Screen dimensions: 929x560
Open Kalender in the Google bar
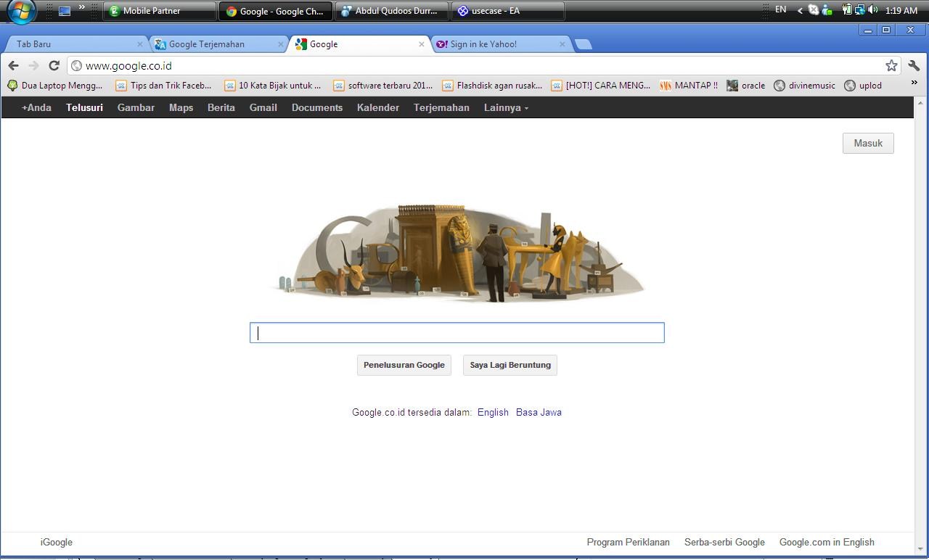pos(378,107)
